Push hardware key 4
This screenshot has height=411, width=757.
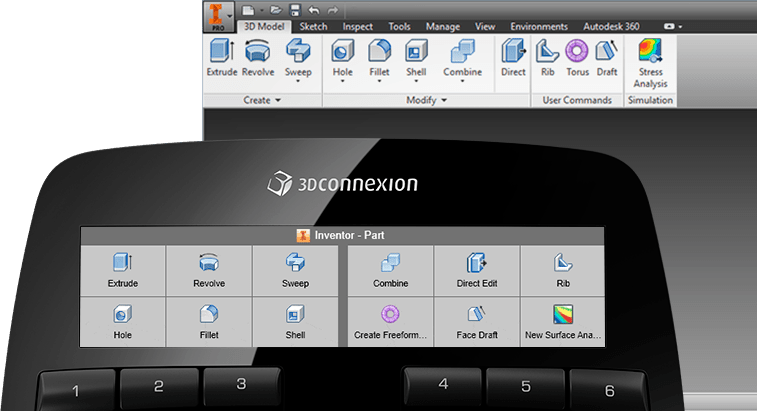click(443, 385)
